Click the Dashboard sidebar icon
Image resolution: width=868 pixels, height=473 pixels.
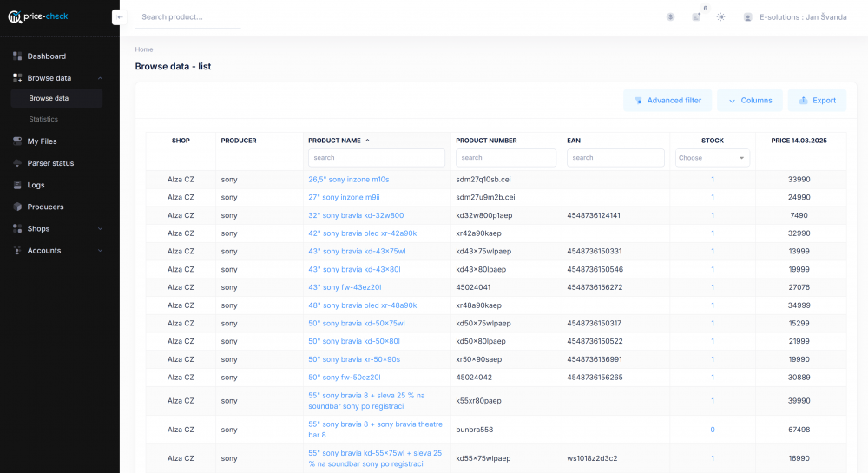17,56
